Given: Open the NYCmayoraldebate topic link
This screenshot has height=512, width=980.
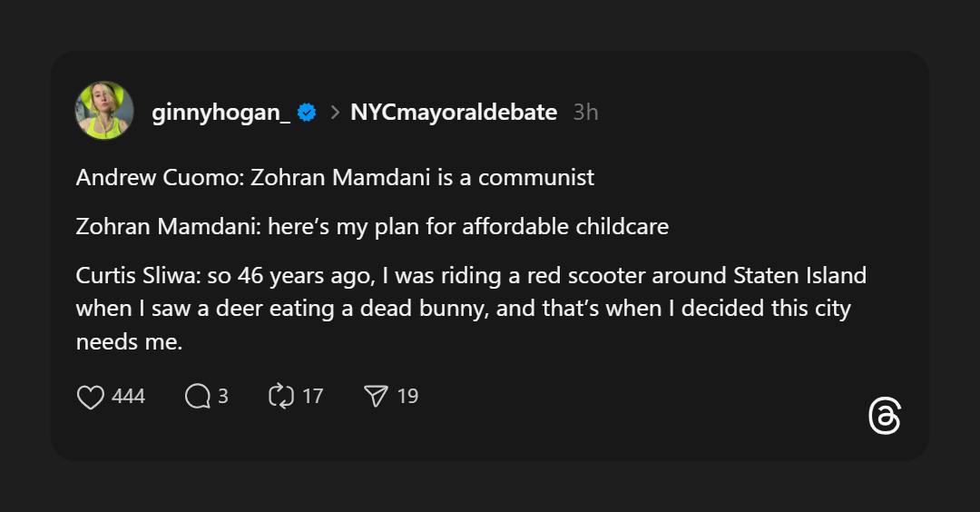Looking at the screenshot, I should click(x=454, y=113).
